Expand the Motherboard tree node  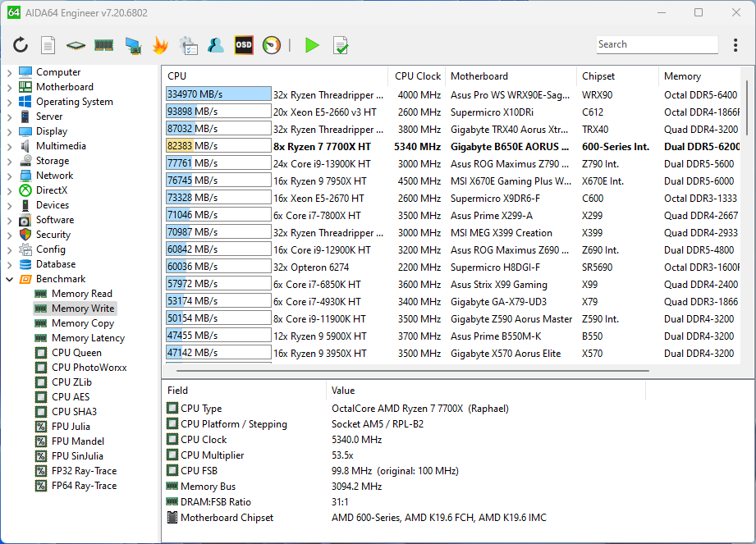(10, 88)
